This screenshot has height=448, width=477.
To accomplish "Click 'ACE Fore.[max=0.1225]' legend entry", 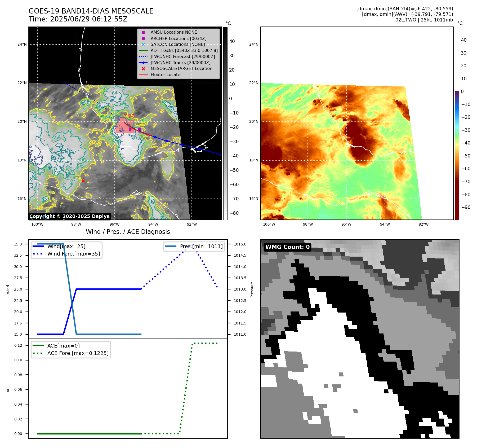I will tap(78, 353).
